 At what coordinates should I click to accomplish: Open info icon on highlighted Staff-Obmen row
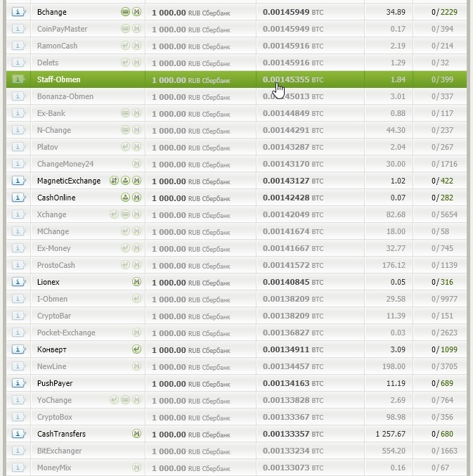coord(18,79)
